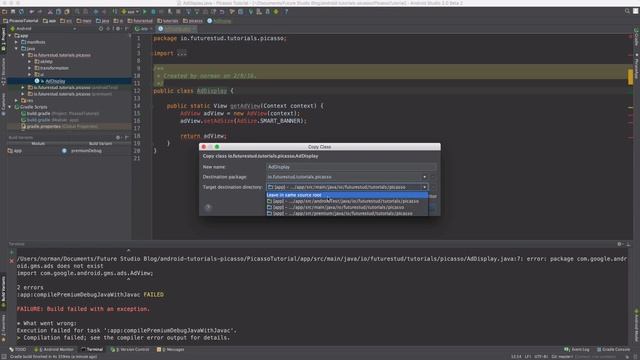Open the premiumDebug build variant dropdown
The width and height of the screenshot is (640, 360).
(x=86, y=151)
